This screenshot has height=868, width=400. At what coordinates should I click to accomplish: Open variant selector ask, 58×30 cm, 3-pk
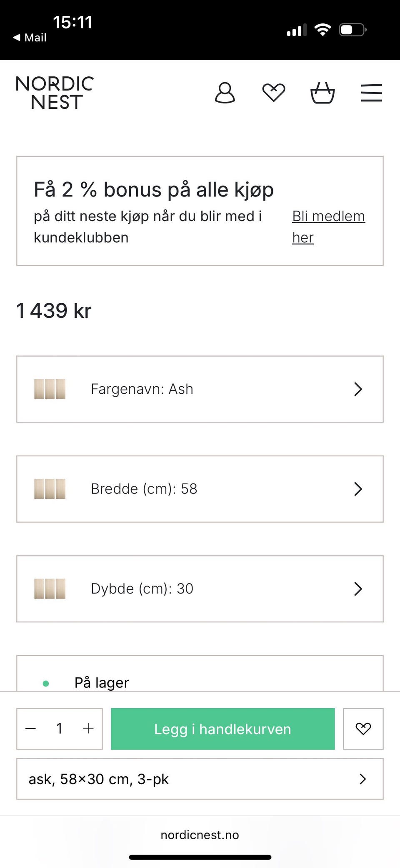click(200, 779)
